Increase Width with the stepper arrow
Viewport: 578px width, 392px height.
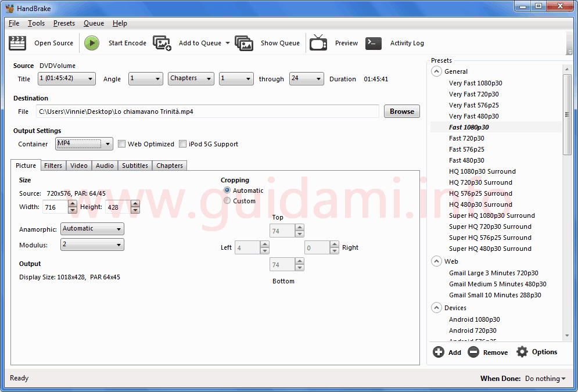[72, 203]
